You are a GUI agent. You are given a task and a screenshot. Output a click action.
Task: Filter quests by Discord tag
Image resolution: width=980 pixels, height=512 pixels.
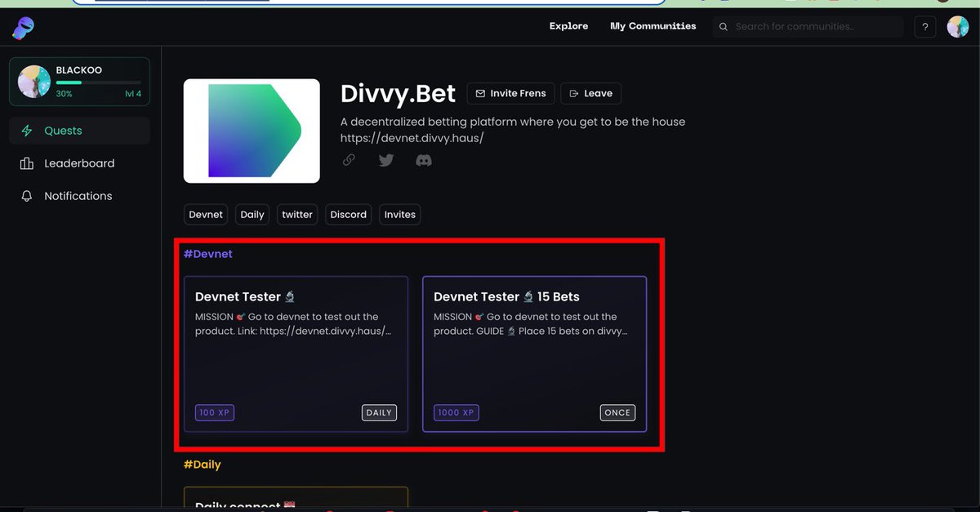point(349,215)
